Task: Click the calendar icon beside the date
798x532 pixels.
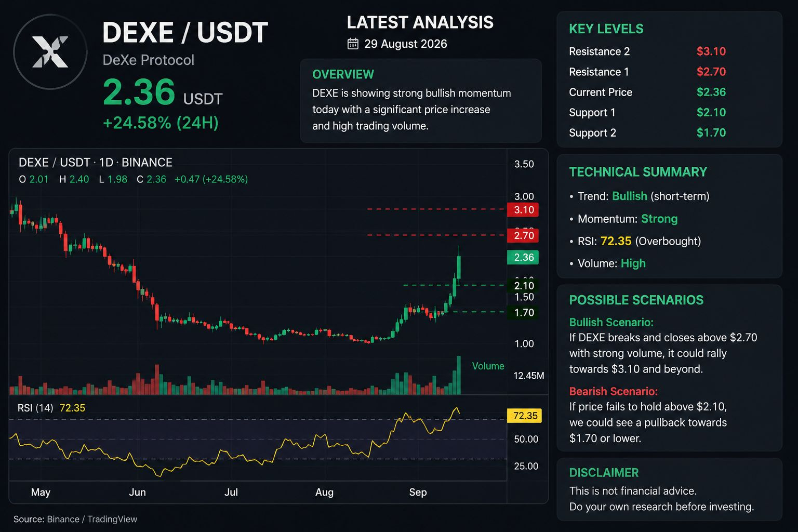Action: tap(353, 44)
